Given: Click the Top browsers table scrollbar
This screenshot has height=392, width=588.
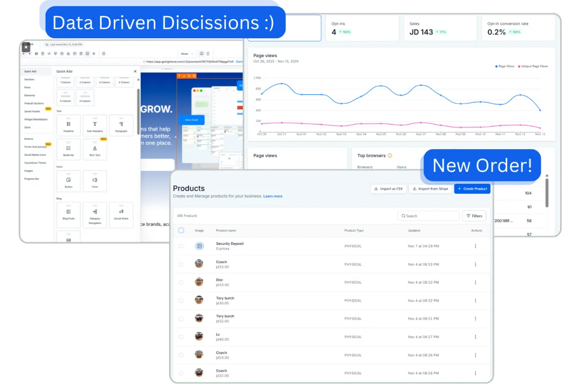Looking at the screenshot, I should (x=547, y=192).
